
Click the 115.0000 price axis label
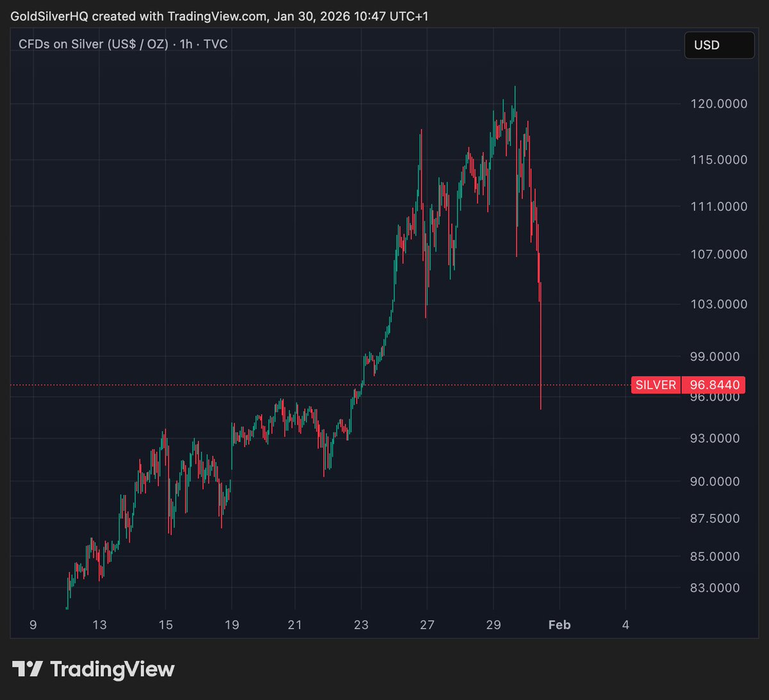tap(718, 159)
